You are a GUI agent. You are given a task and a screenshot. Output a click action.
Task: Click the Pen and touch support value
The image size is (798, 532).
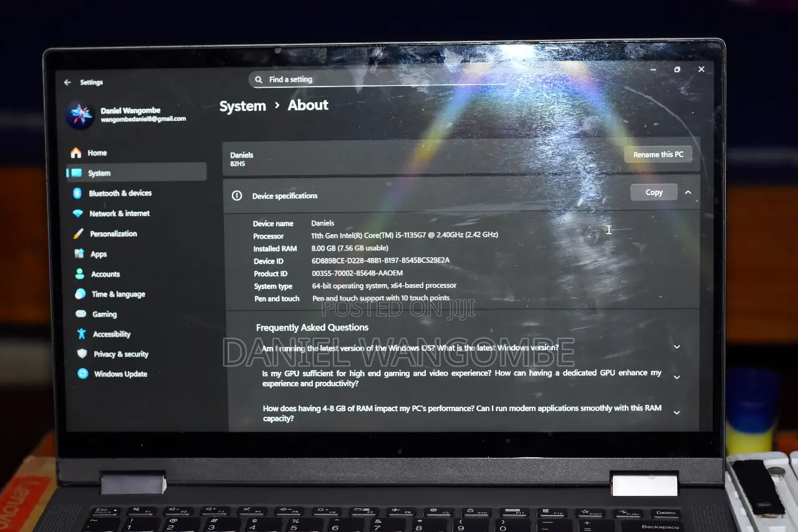(381, 298)
